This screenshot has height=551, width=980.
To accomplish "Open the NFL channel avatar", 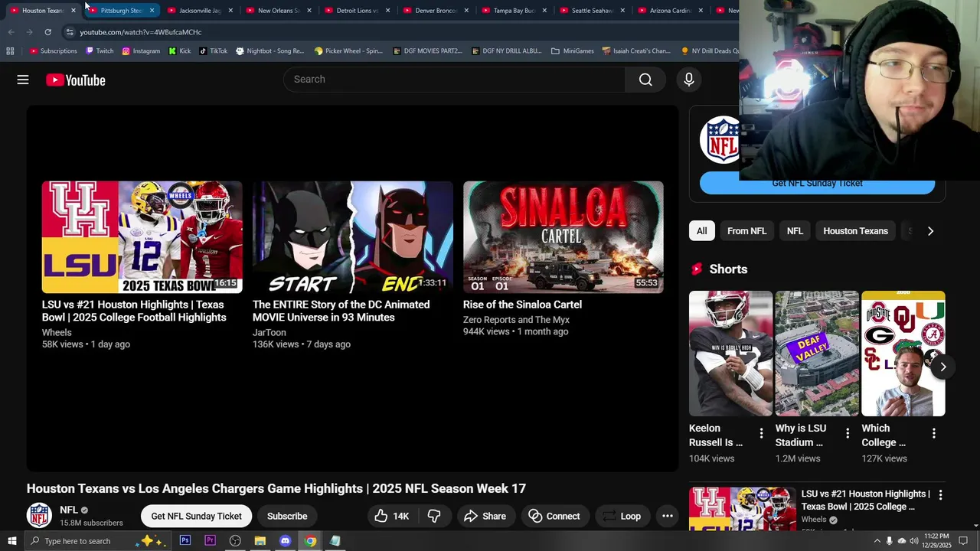I will coord(39,515).
